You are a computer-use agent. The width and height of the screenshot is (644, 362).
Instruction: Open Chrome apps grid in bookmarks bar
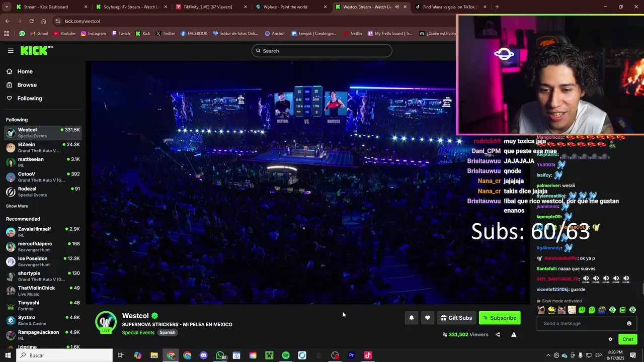[x=7, y=34]
